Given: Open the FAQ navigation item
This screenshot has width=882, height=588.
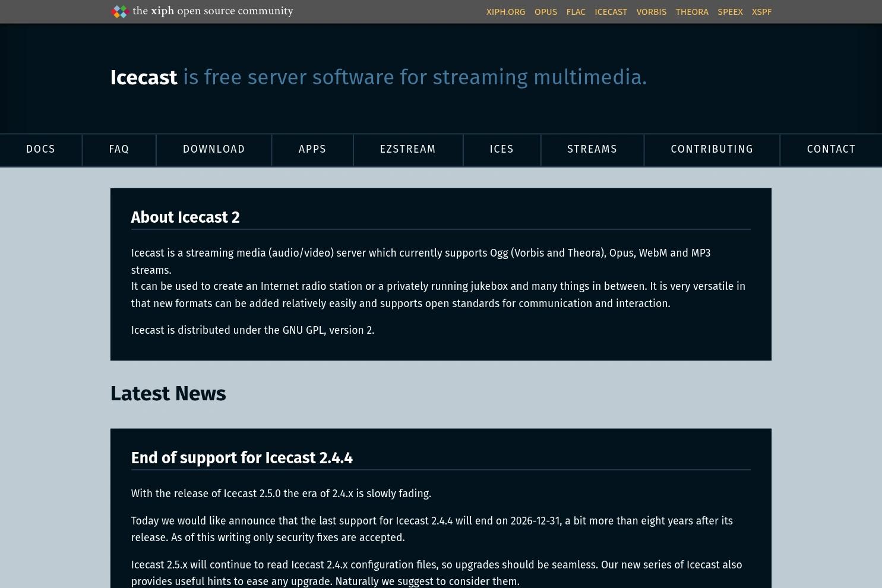Looking at the screenshot, I should [119, 150].
